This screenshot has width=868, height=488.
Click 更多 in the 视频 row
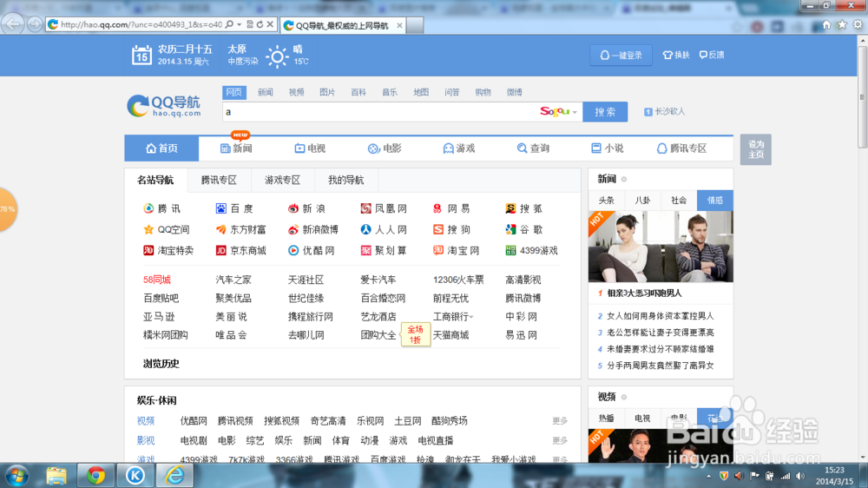click(x=560, y=421)
